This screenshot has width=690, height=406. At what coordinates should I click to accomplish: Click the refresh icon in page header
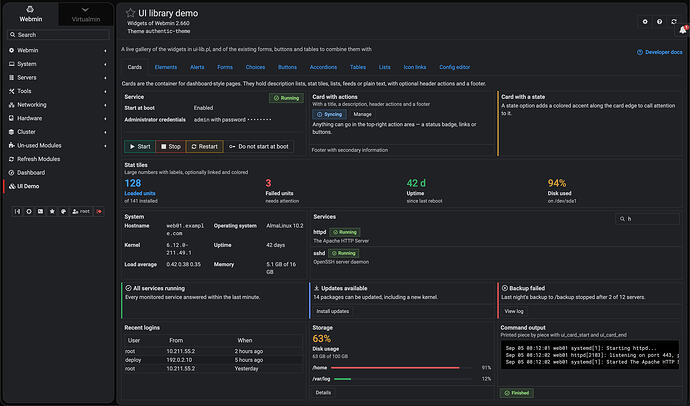tap(674, 22)
